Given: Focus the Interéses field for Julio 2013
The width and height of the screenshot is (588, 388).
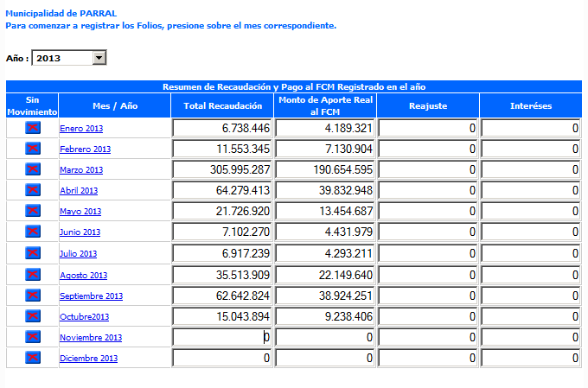Looking at the screenshot, I should pos(531,253).
